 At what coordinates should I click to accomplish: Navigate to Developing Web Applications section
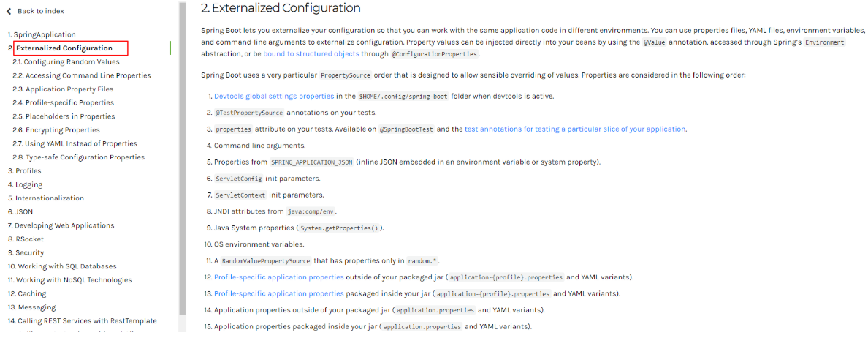[x=61, y=225]
